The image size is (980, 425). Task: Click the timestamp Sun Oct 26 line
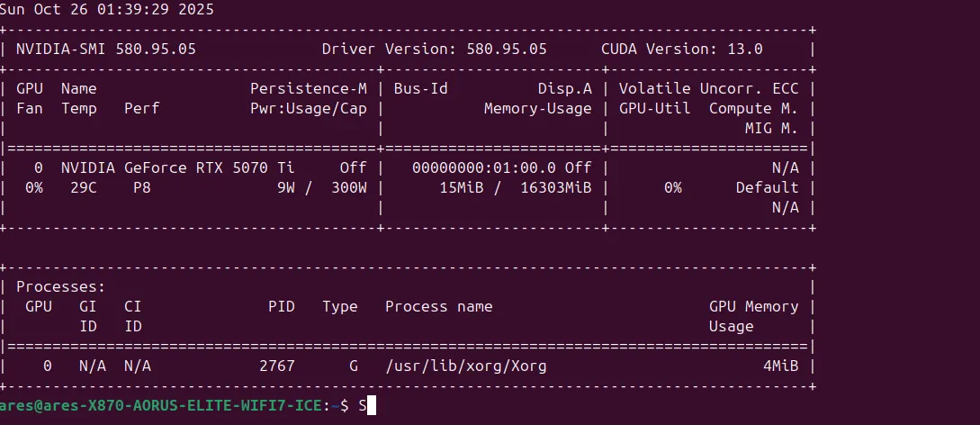point(107,10)
